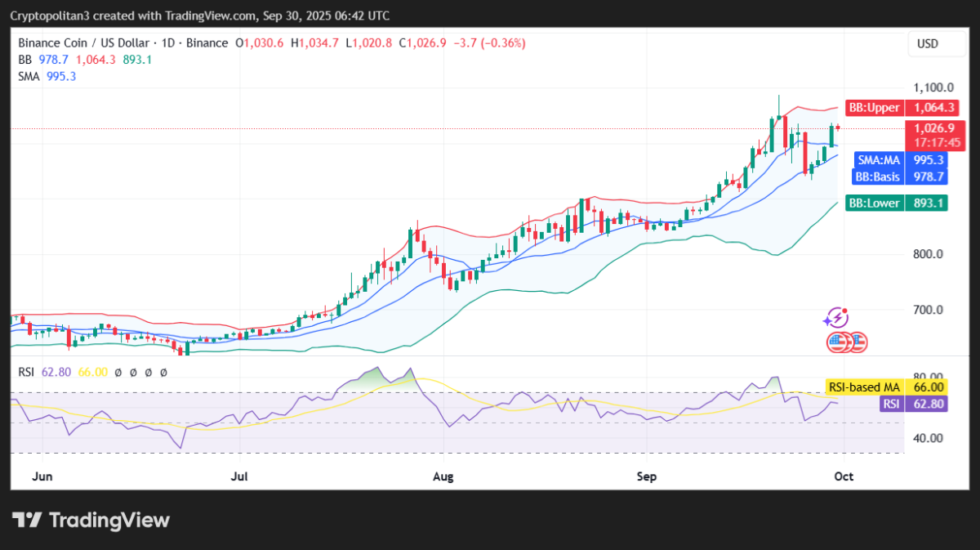Select the Binance Coin / US Dollar symbol title
This screenshot has height=550, width=980.
[85, 42]
